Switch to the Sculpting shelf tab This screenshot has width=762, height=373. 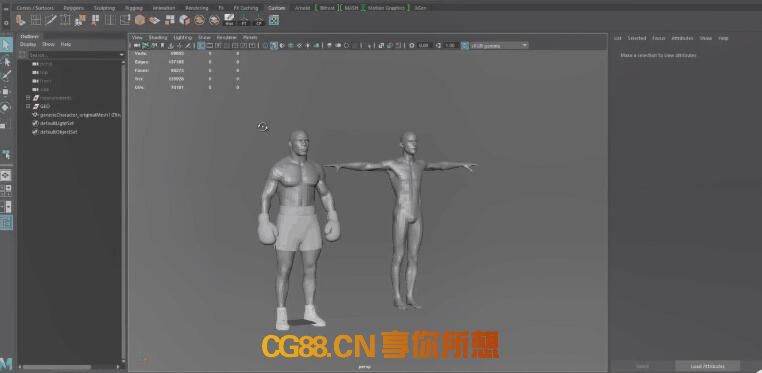(x=104, y=8)
